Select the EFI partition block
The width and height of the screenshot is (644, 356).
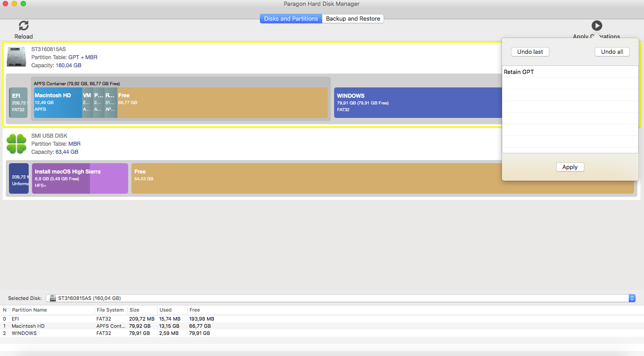coord(18,103)
